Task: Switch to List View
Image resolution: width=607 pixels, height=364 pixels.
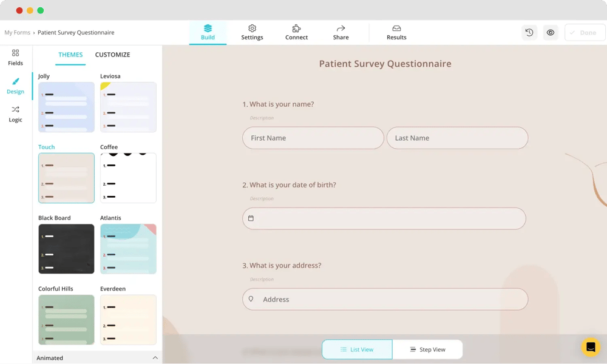Action: pos(357,349)
